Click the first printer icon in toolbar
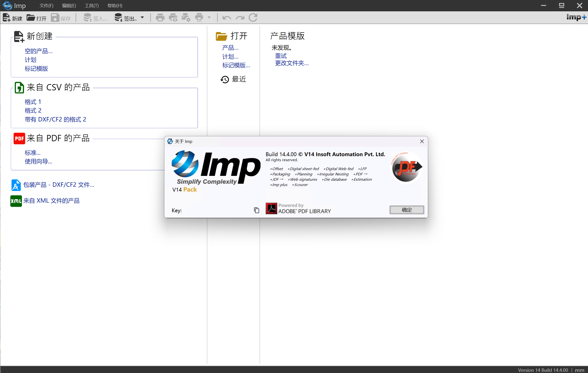The image size is (588, 373). (160, 18)
